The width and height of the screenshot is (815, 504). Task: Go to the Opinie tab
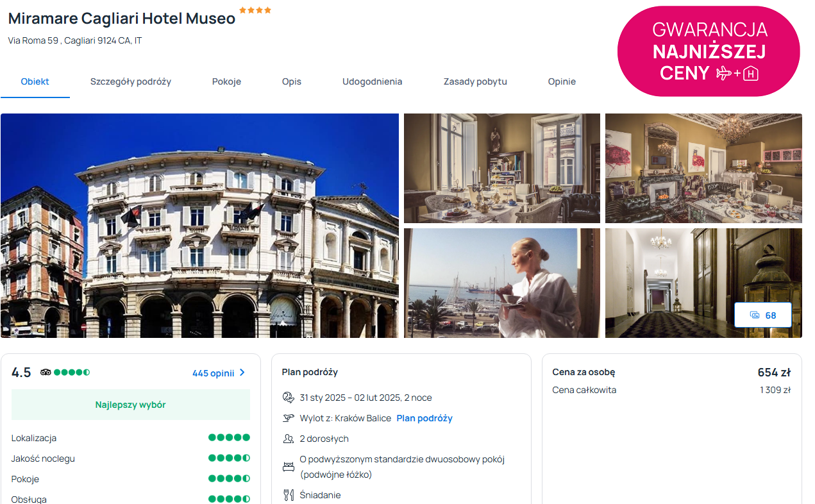tap(562, 81)
